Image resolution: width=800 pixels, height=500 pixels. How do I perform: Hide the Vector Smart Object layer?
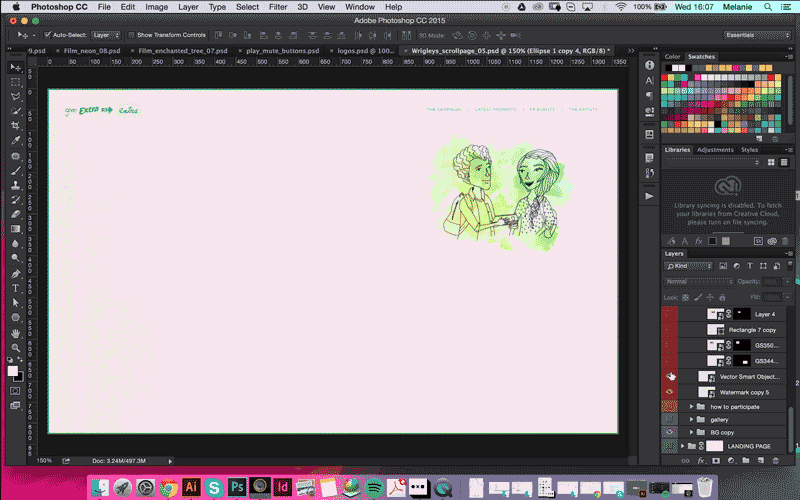(x=669, y=377)
